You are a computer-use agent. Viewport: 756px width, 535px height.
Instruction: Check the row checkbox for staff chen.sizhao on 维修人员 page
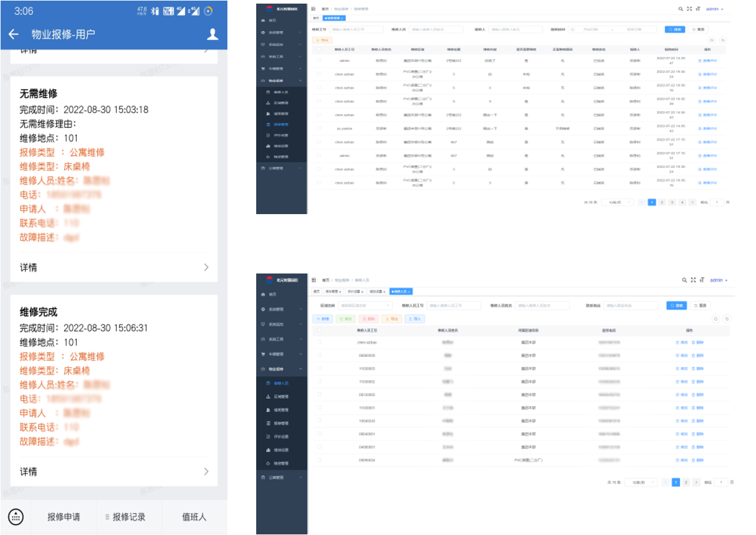click(319, 342)
